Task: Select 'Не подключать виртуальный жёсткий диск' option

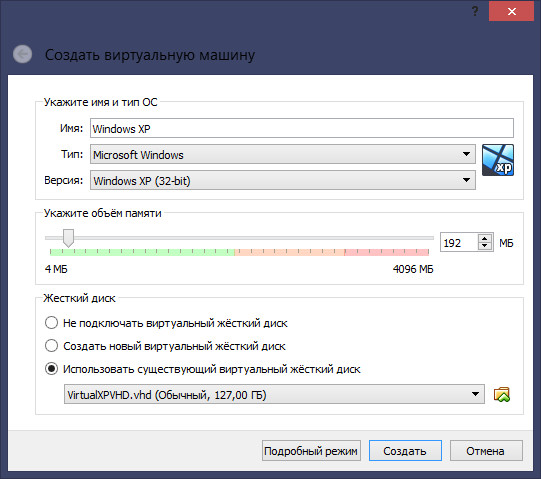Action: click(x=51, y=323)
